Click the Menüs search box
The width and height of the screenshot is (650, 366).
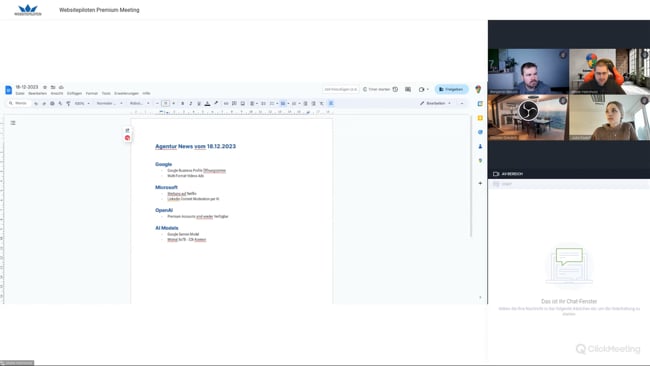(x=19, y=103)
